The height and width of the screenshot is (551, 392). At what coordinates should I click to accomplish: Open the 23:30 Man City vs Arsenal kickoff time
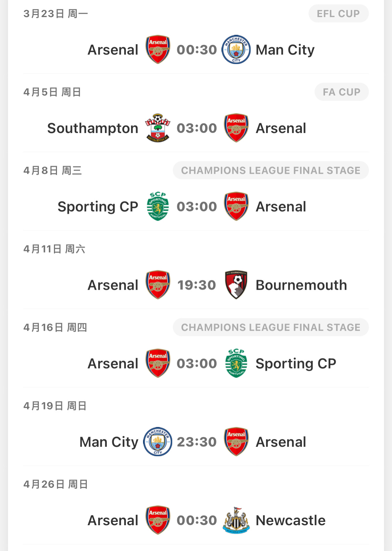point(197,442)
